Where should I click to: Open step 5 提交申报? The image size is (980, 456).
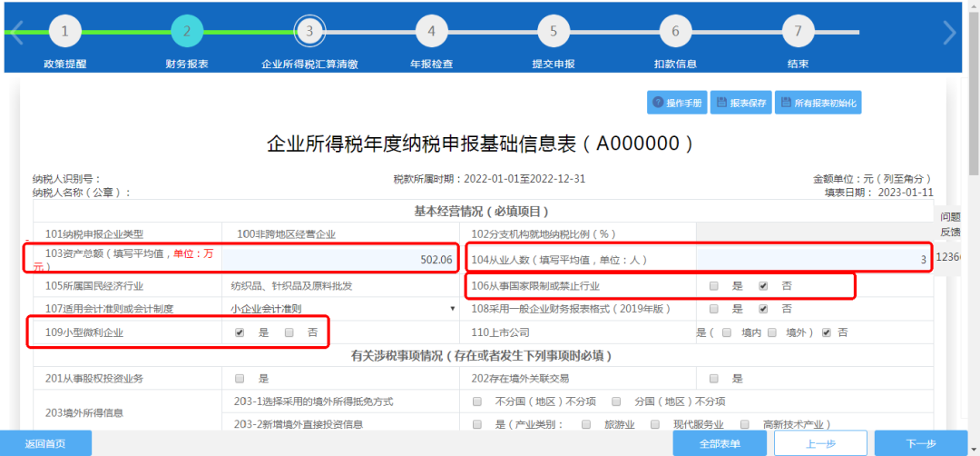[x=554, y=31]
